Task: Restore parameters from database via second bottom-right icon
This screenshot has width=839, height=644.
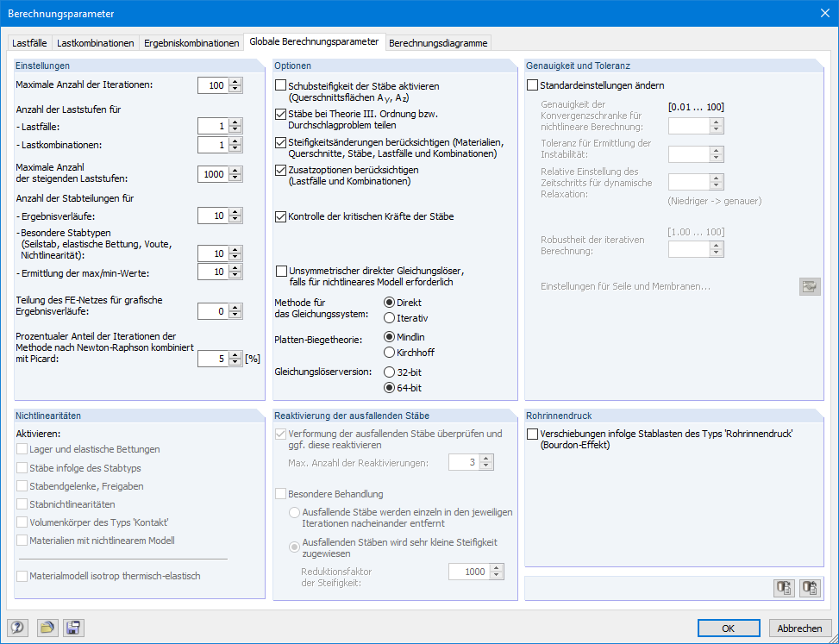Action: (x=809, y=588)
